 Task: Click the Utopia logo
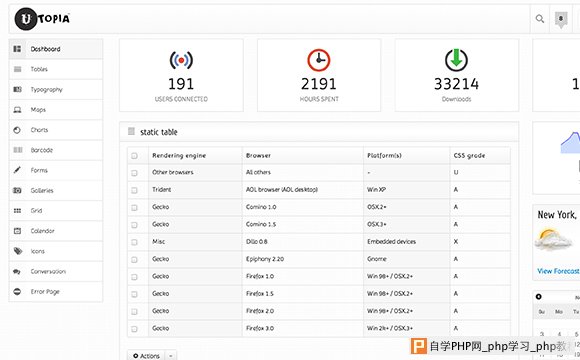[x=42, y=18]
